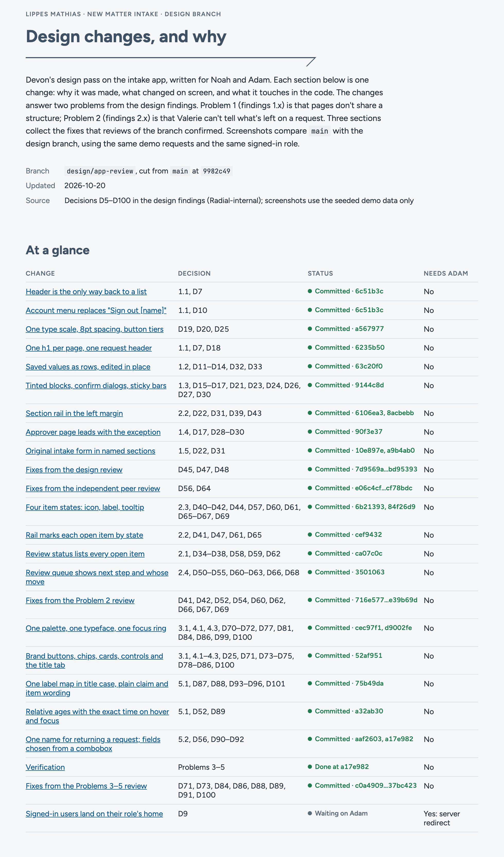The width and height of the screenshot is (504, 857).
Task: Open 'Signed-in users land on their role's home' link
Action: 94,814
